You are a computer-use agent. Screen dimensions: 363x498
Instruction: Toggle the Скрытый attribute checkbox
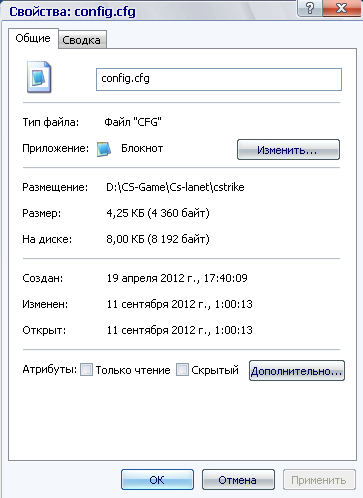click(182, 369)
